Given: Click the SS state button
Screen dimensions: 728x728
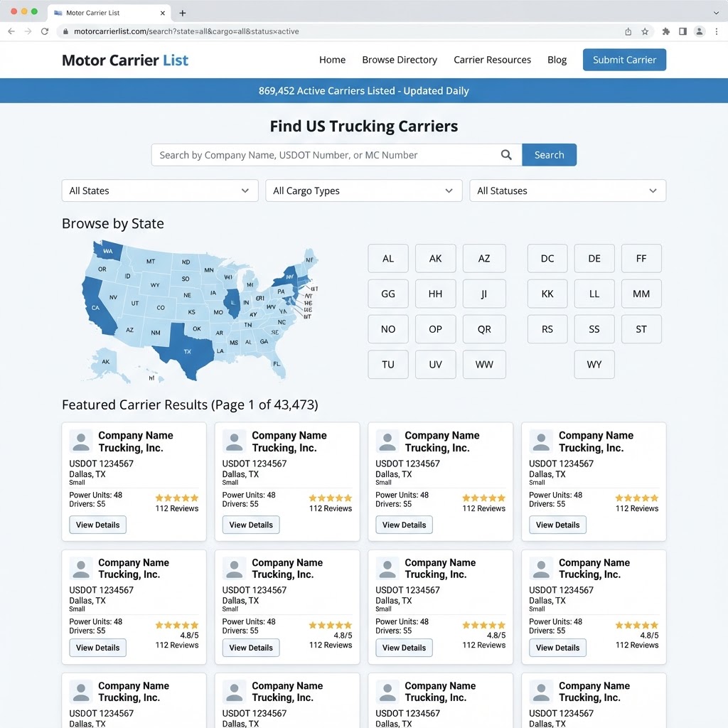Looking at the screenshot, I should (594, 329).
